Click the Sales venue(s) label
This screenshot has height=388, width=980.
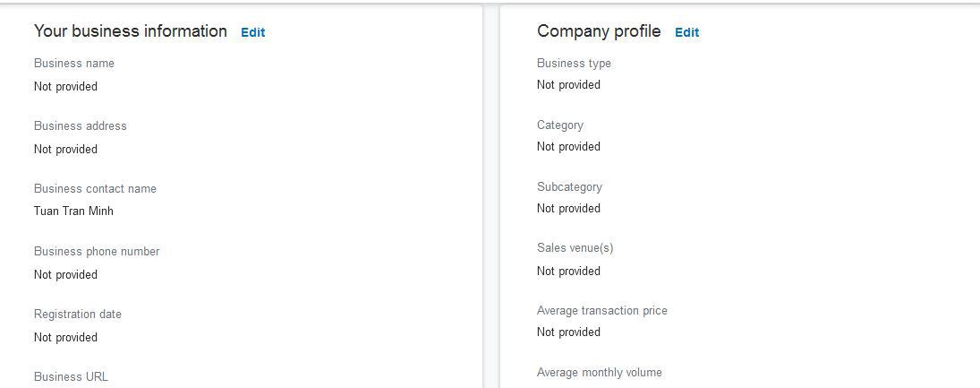tap(575, 248)
